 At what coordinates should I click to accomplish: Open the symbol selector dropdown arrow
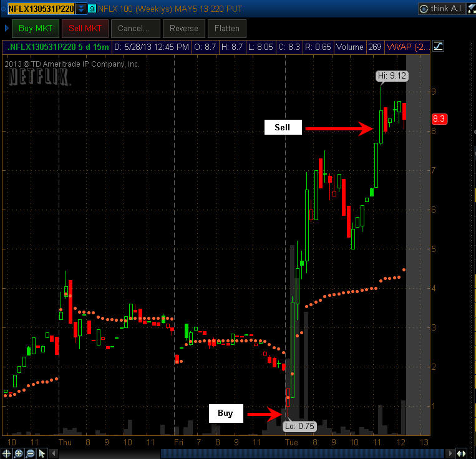point(81,9)
